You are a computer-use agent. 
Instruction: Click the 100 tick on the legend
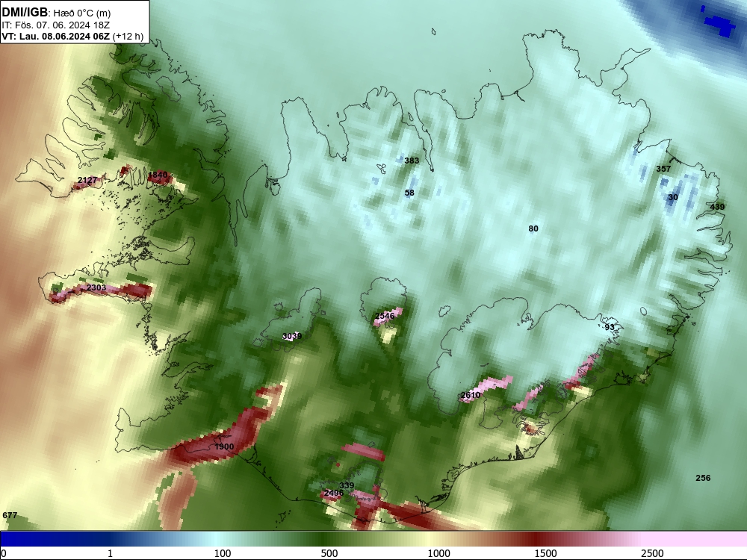[223, 553]
